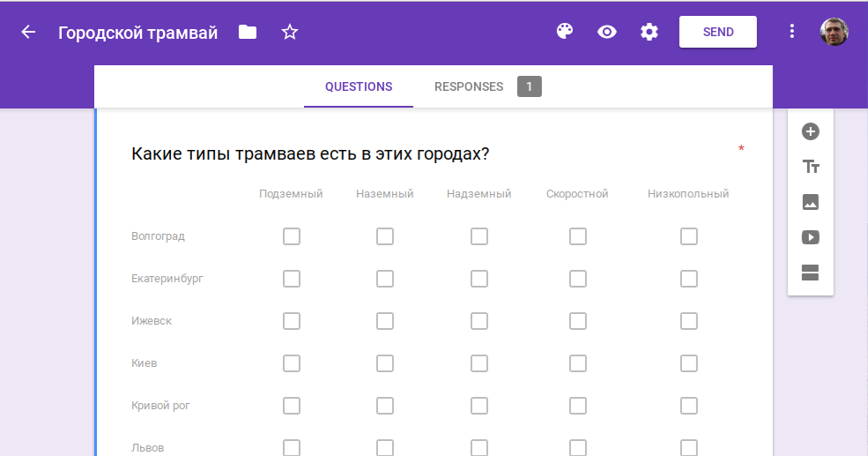The width and height of the screenshot is (868, 456).
Task: Add a new question with plus icon
Action: [x=811, y=131]
